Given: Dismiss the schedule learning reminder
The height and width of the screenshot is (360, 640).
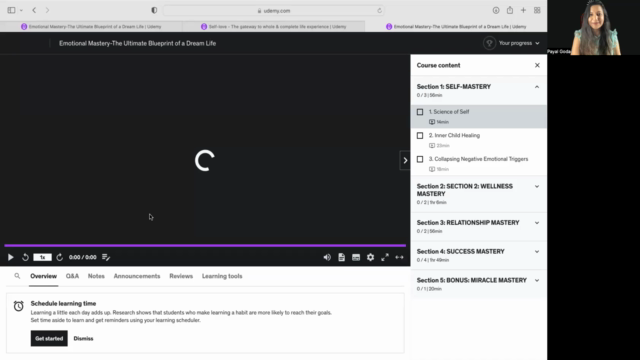Looking at the screenshot, I should tap(83, 338).
